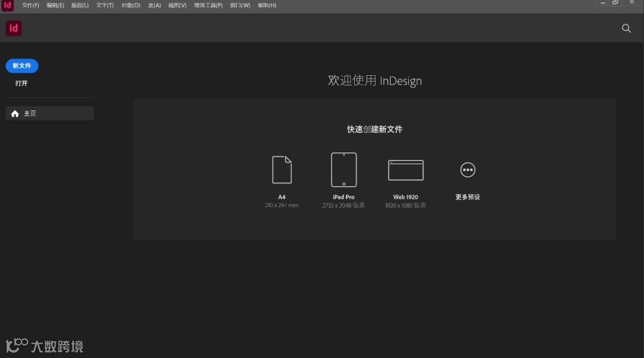The width and height of the screenshot is (644, 358).
Task: Go to the 主页 home entry
Action: point(49,113)
